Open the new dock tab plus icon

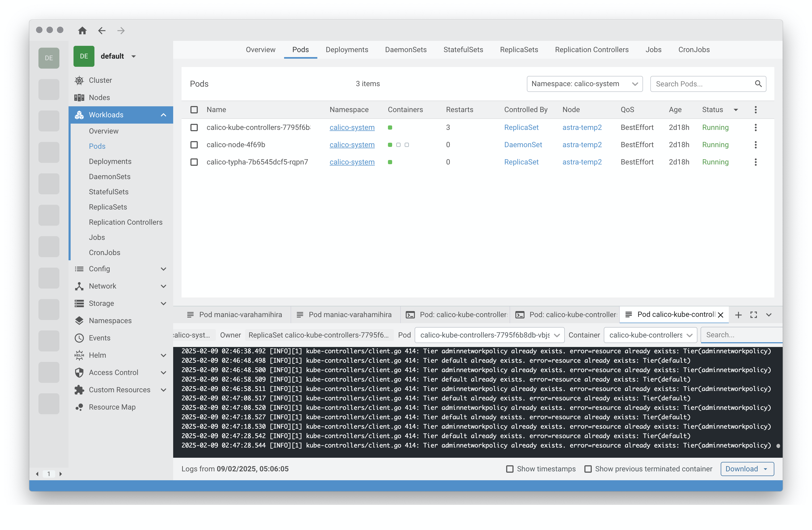point(738,315)
